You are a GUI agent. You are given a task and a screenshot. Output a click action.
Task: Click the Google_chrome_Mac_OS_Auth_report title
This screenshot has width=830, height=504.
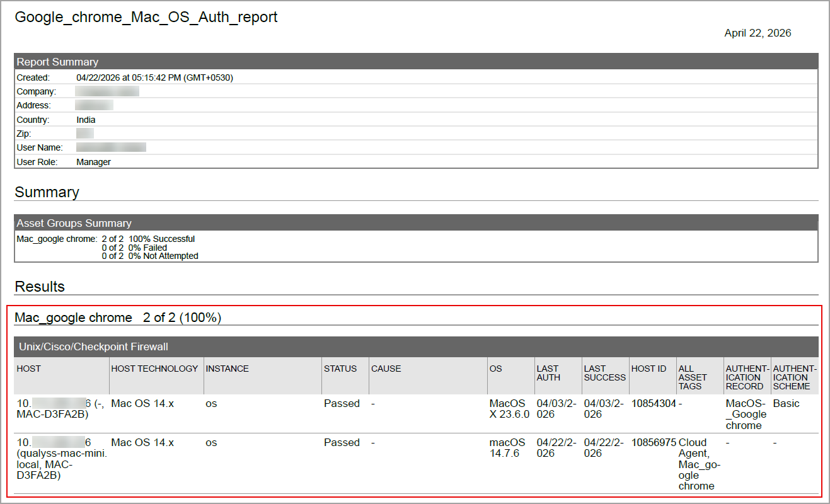coord(146,17)
